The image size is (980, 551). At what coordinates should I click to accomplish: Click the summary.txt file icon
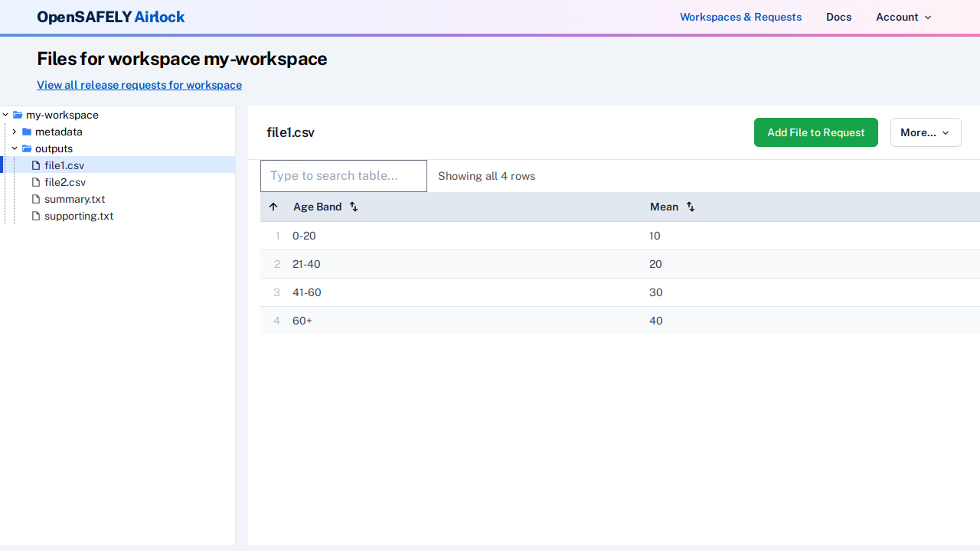pyautogui.click(x=35, y=199)
